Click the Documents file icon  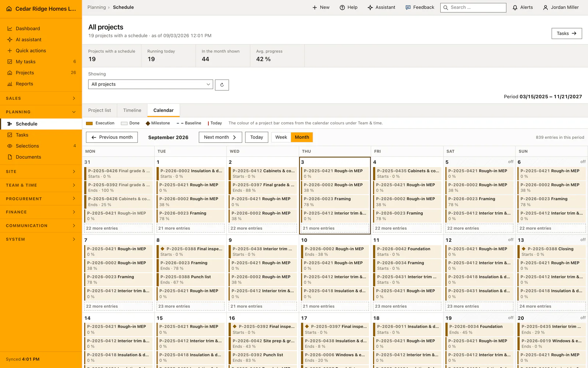pyautogui.click(x=10, y=157)
